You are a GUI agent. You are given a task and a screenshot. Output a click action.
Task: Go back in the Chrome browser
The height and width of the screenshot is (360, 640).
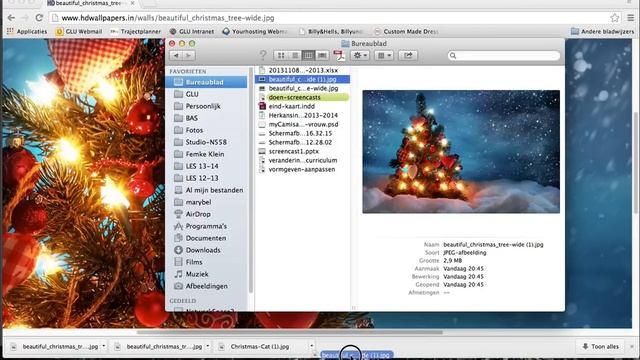coord(11,18)
